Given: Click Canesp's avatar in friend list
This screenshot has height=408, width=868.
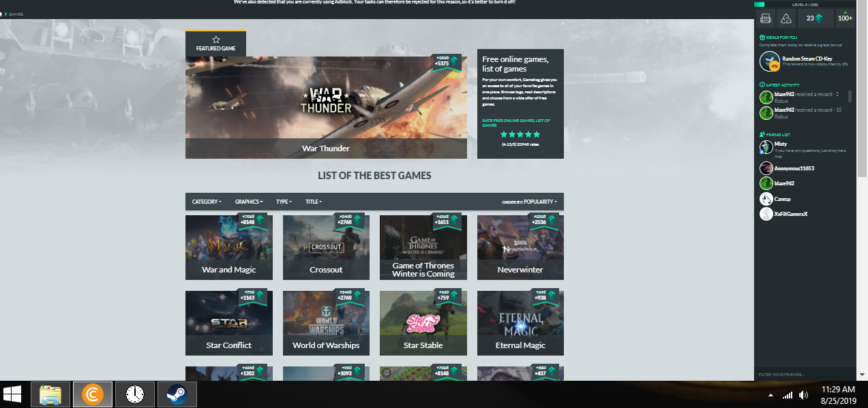Looking at the screenshot, I should coord(766,199).
